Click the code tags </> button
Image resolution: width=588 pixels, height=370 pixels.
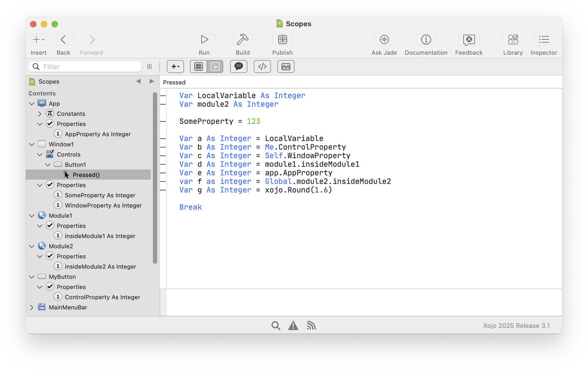tap(262, 66)
